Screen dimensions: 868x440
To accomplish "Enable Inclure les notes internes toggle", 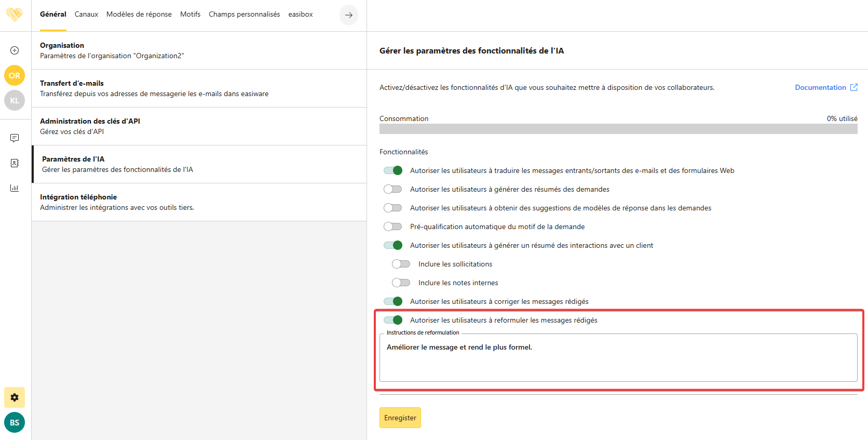I will pyautogui.click(x=401, y=283).
